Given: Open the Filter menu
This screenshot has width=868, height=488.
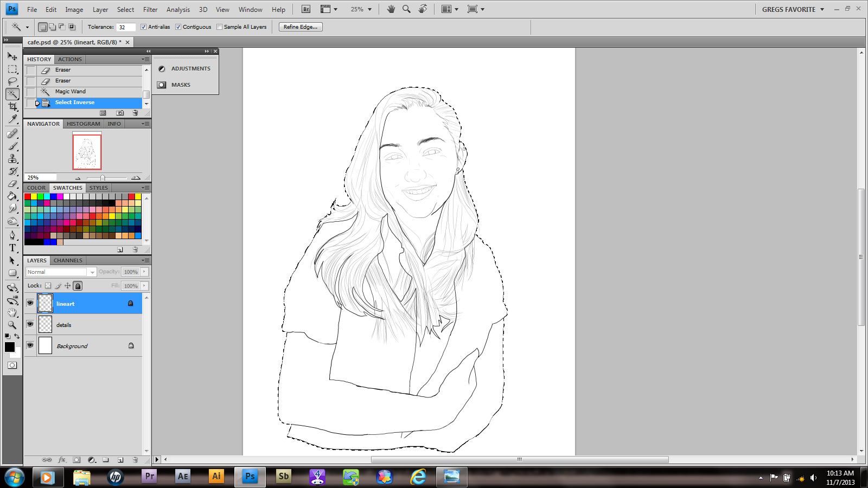Looking at the screenshot, I should [150, 9].
